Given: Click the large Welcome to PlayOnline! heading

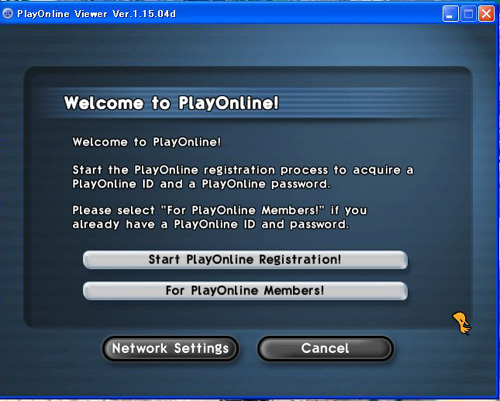Looking at the screenshot, I should click(171, 103).
